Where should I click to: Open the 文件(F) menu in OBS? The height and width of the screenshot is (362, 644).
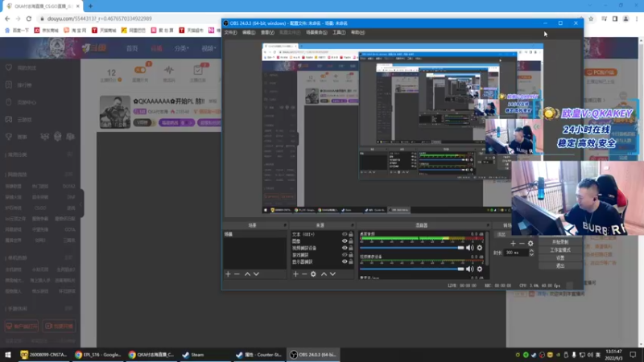point(230,32)
